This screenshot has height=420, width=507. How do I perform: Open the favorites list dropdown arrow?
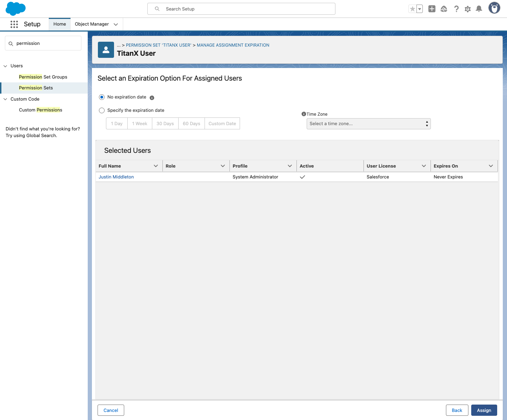coord(420,9)
